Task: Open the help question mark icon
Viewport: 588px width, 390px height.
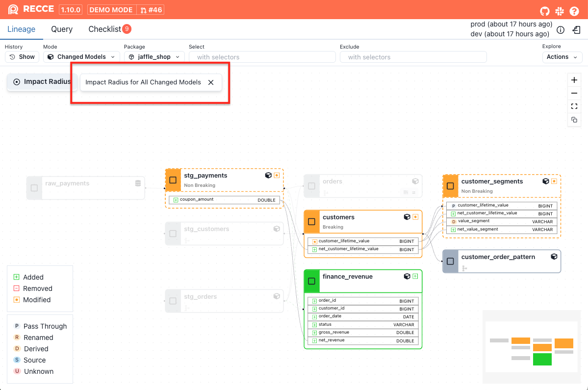Action: coord(574,10)
